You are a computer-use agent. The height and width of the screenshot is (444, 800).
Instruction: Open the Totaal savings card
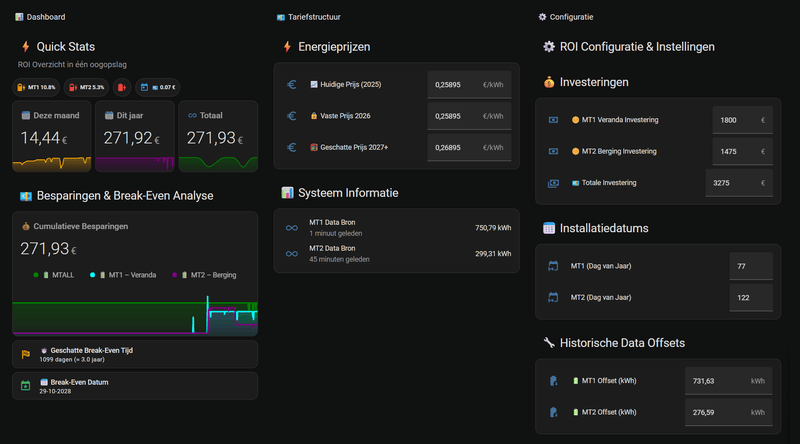click(x=217, y=137)
